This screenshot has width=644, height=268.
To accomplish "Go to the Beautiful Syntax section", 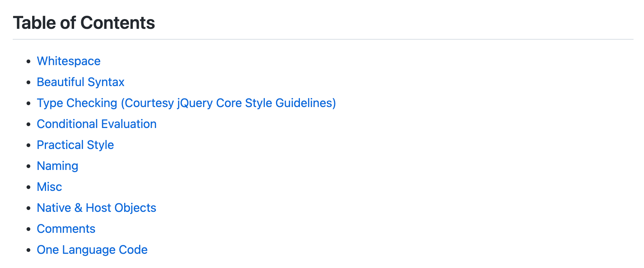I will click(x=80, y=82).
